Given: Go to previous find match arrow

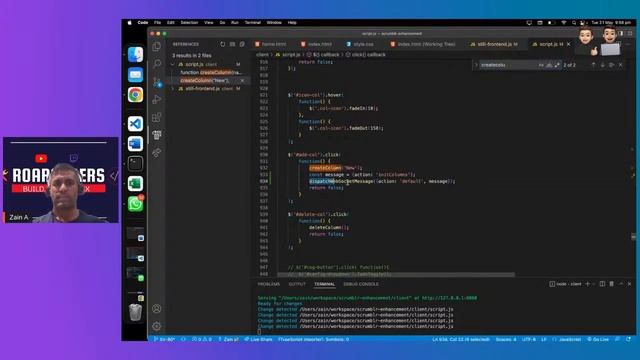Looking at the screenshot, I should point(593,65).
